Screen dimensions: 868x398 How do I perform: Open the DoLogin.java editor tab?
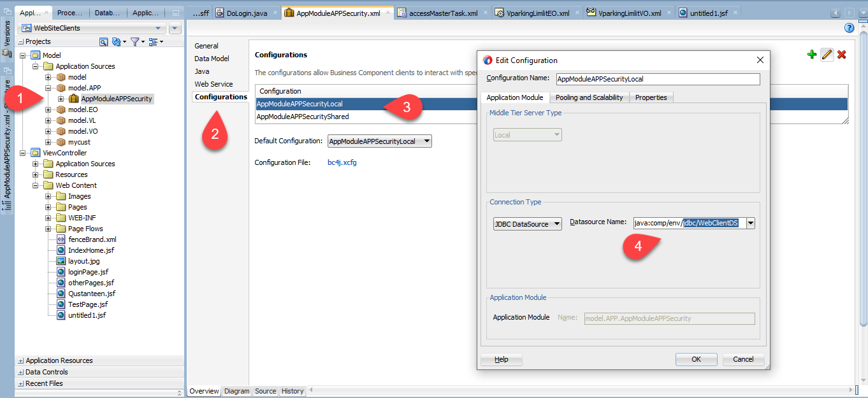241,13
